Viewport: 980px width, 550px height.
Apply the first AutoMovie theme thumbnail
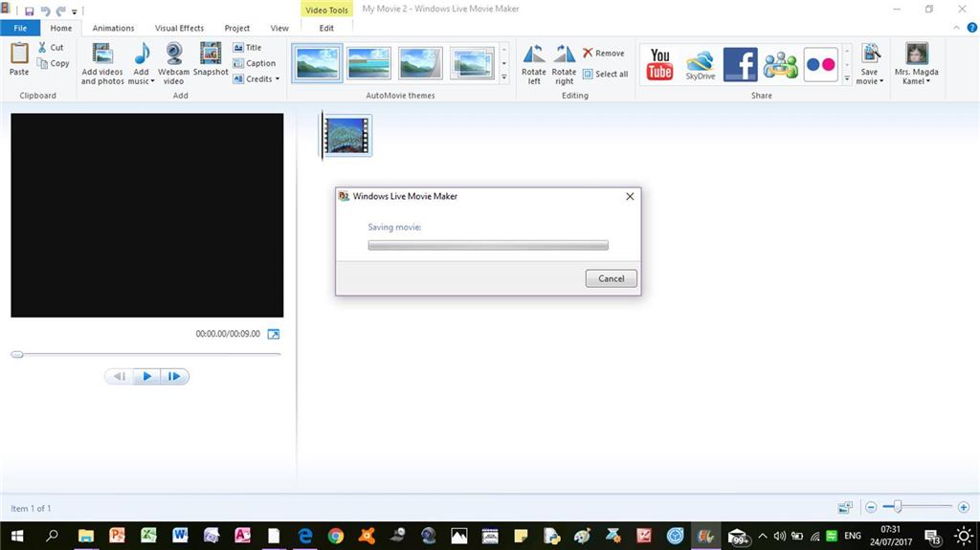point(317,63)
